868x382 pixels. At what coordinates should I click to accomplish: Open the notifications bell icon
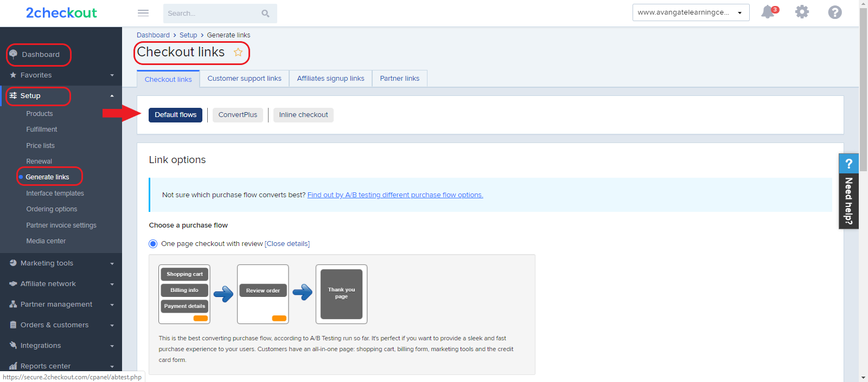(768, 12)
